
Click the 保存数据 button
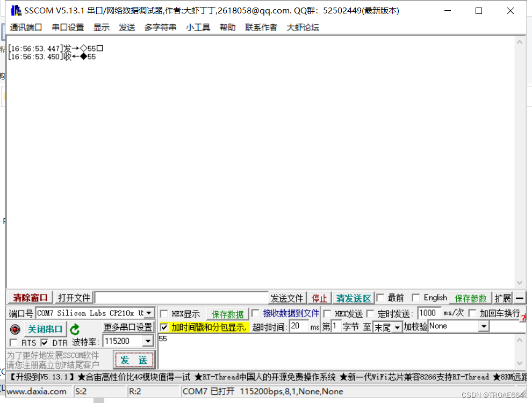point(227,314)
